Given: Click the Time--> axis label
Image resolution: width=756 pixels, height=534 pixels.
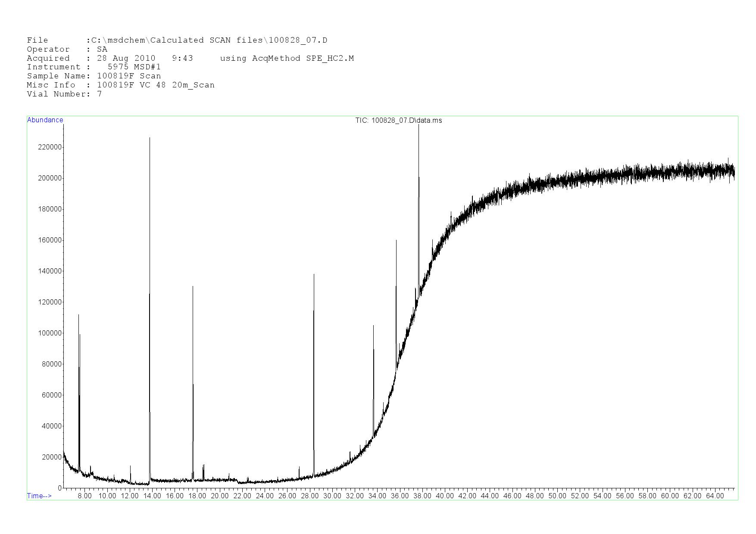Looking at the screenshot, I should (x=39, y=496).
